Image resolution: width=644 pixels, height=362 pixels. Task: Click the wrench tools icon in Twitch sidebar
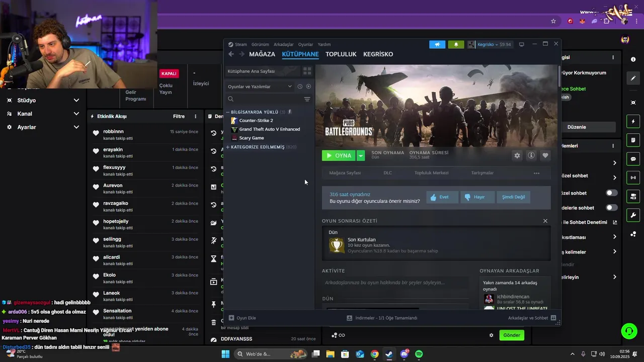coord(633,215)
